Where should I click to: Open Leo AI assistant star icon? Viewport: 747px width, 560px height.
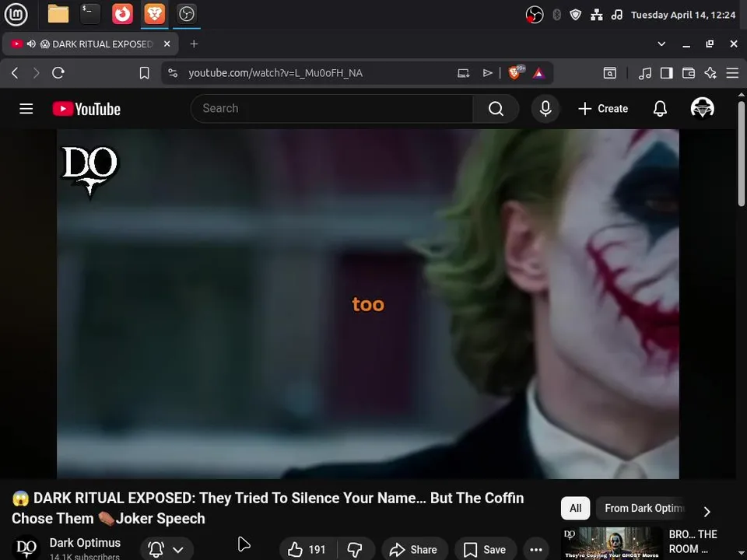(710, 73)
